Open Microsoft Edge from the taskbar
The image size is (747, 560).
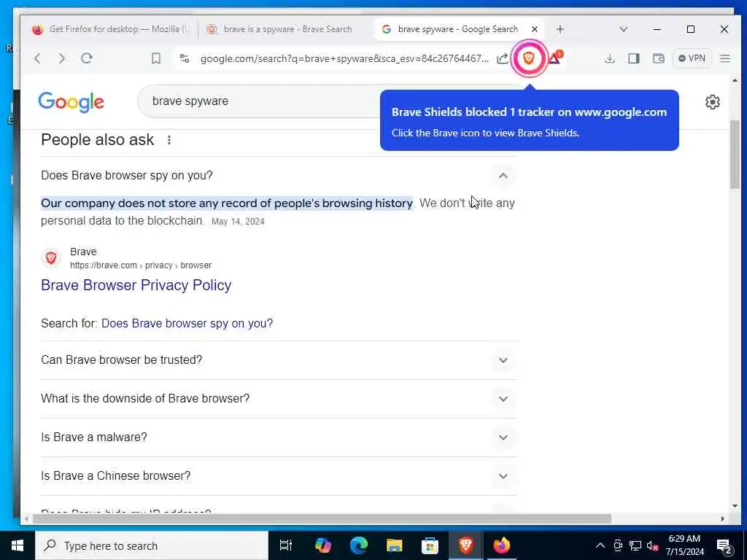tap(359, 545)
